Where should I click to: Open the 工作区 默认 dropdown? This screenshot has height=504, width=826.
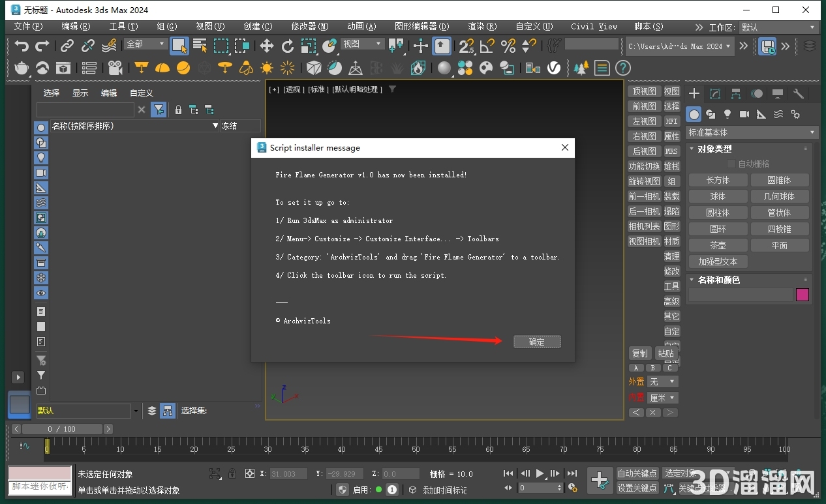(x=778, y=27)
